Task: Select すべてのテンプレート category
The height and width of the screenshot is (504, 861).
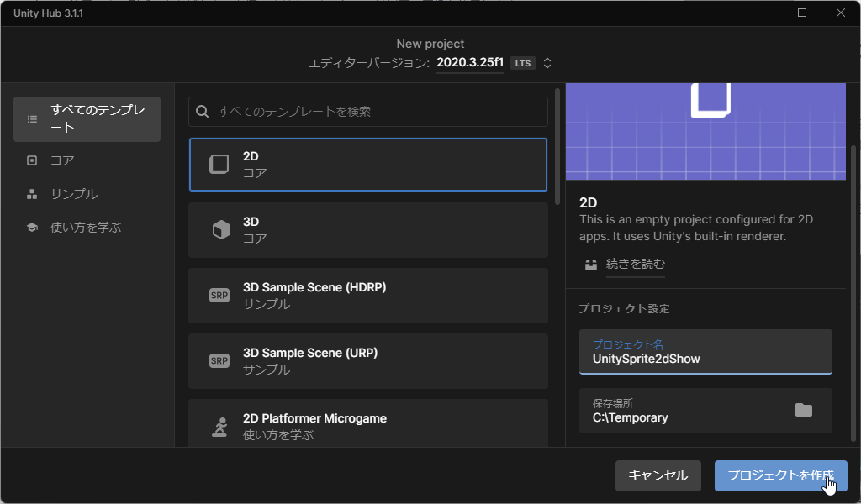Action: click(x=87, y=119)
